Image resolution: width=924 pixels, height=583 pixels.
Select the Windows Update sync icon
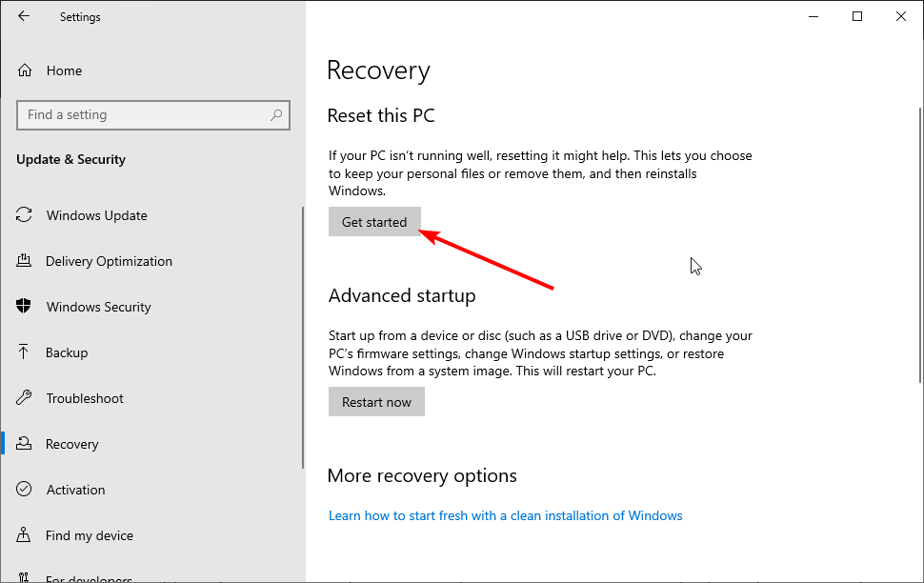[24, 215]
